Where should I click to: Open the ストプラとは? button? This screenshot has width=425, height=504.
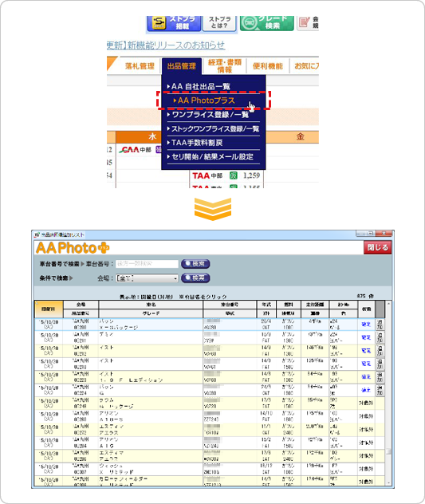[x=219, y=23]
